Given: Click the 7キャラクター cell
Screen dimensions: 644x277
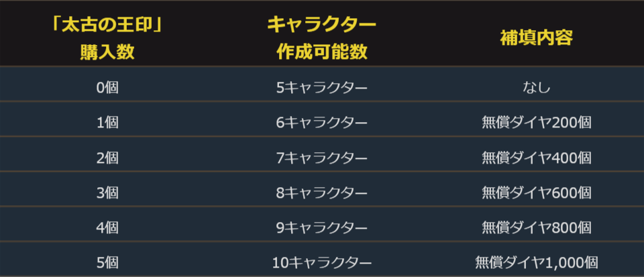Looking at the screenshot, I should pyautogui.click(x=321, y=158).
